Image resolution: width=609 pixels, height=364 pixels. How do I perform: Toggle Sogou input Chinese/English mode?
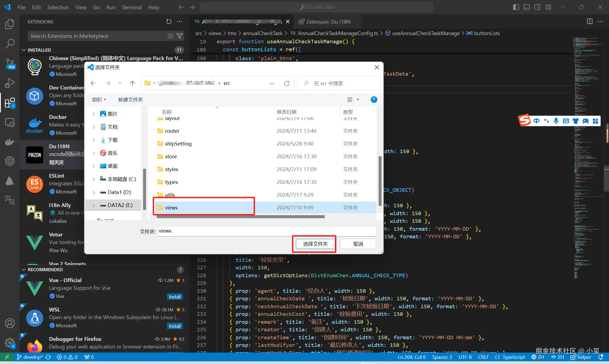(536, 121)
